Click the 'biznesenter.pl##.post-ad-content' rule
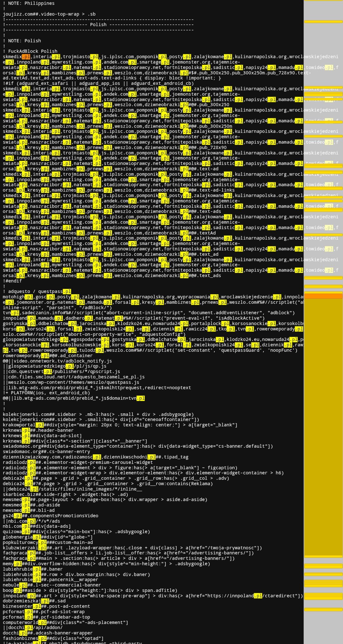Screen dimensions: 343x644 pyautogui.click(x=46, y=606)
